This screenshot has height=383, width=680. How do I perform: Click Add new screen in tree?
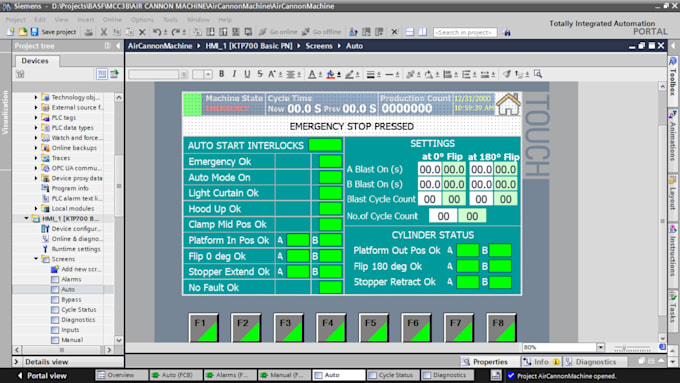81,269
